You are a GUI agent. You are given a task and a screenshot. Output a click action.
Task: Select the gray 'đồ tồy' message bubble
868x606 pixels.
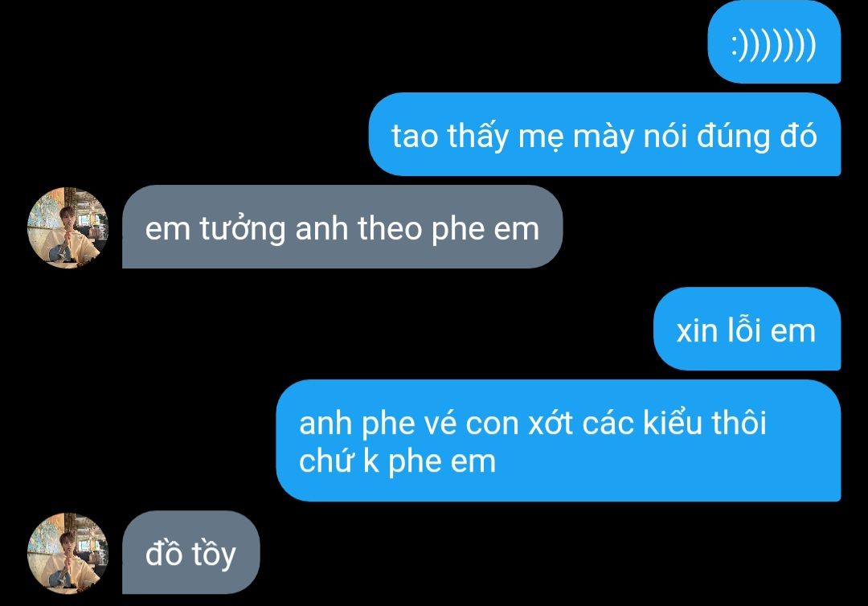tap(191, 552)
